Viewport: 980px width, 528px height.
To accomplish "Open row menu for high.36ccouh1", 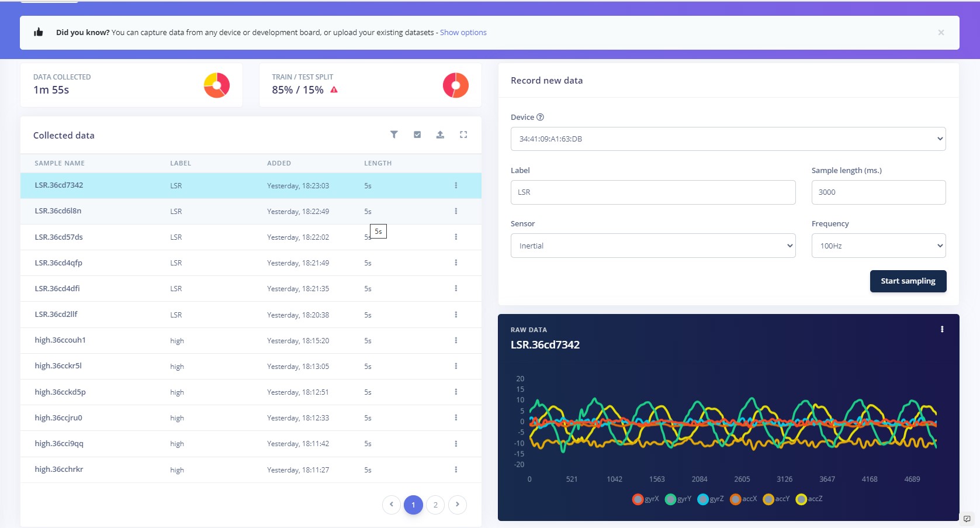I will pos(456,340).
